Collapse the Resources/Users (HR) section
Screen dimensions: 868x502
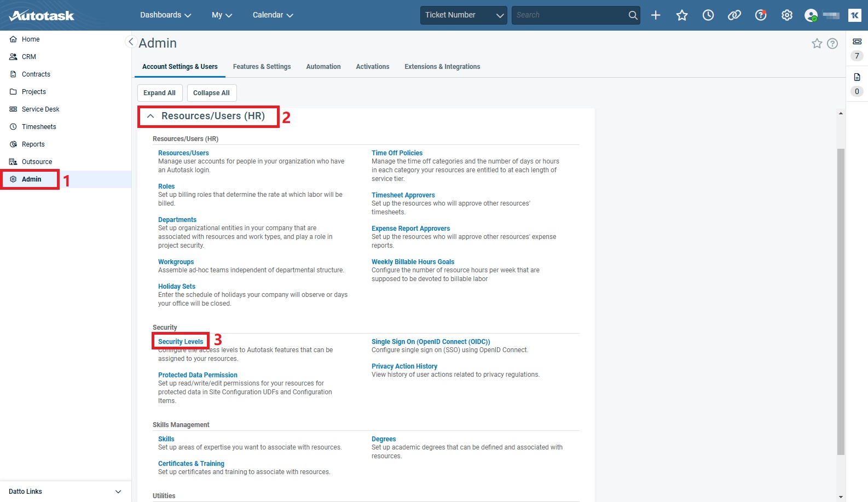[151, 116]
